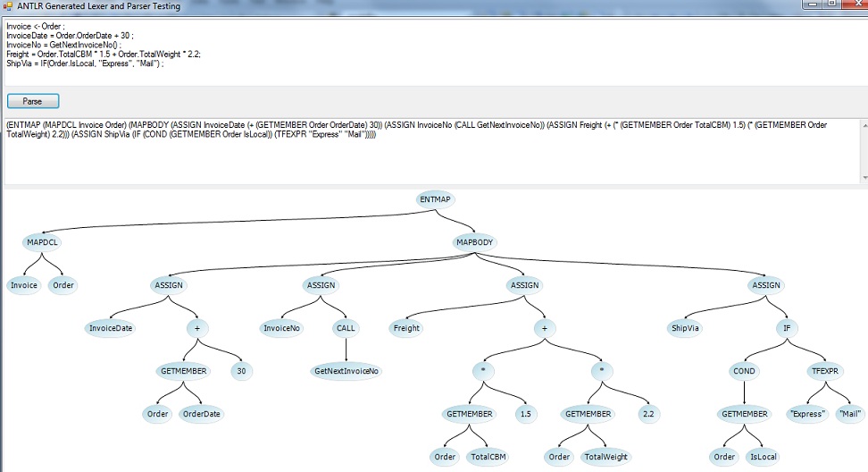
Task: Click the 'InvoiceNo = GetNextInvoiceNo()' source line
Action: coord(63,45)
